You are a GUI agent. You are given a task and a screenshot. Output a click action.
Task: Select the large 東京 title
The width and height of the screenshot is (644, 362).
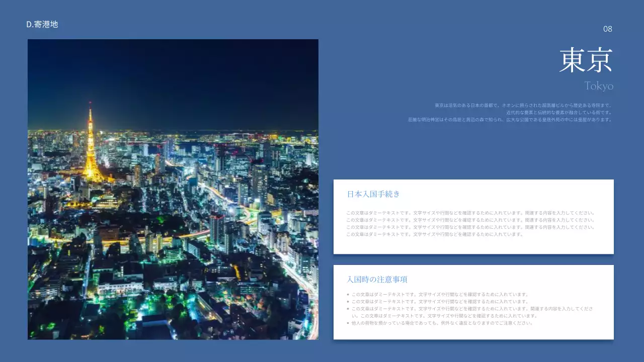[x=586, y=60]
